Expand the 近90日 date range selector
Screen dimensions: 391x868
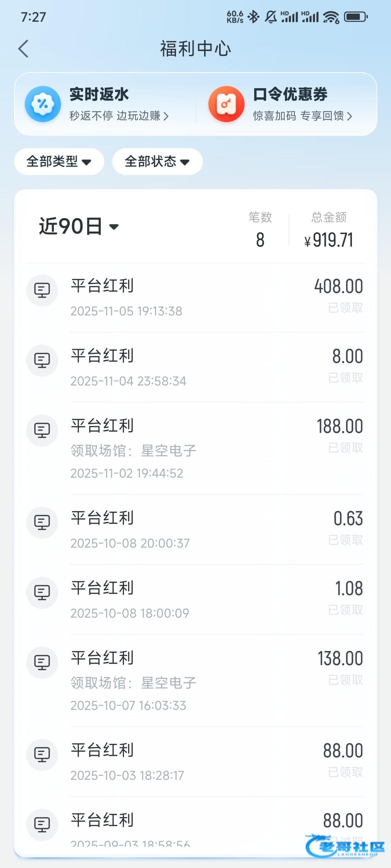click(x=79, y=227)
